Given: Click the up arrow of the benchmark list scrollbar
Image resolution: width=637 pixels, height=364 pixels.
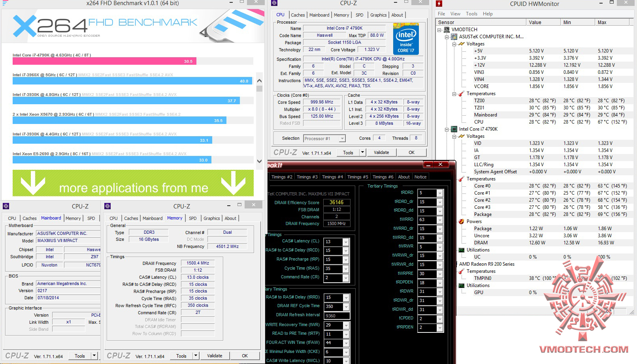Looking at the screenshot, I should coord(259,81).
